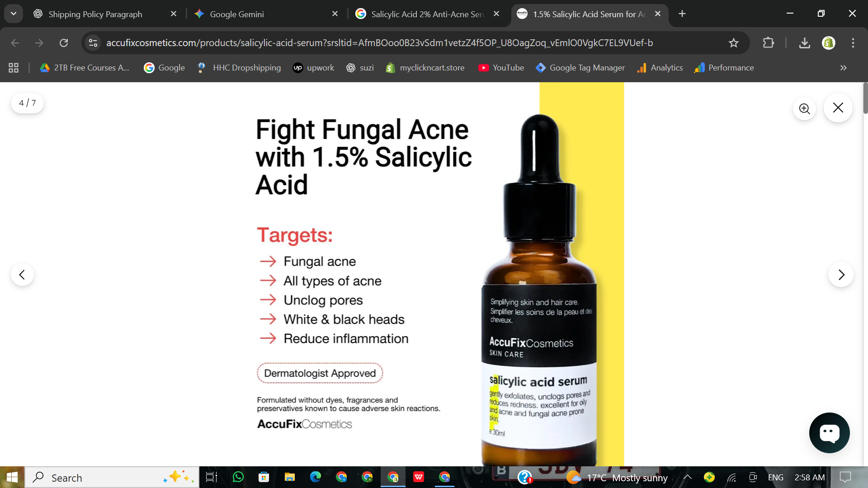Open the live chat widget
This screenshot has width=868, height=488.
(829, 432)
